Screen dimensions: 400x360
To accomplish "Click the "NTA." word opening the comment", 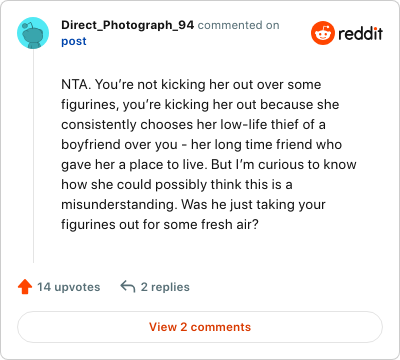I will click(x=76, y=85).
